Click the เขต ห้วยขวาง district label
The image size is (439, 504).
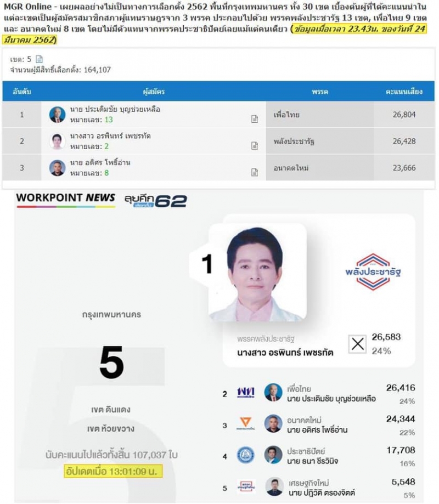tap(111, 429)
